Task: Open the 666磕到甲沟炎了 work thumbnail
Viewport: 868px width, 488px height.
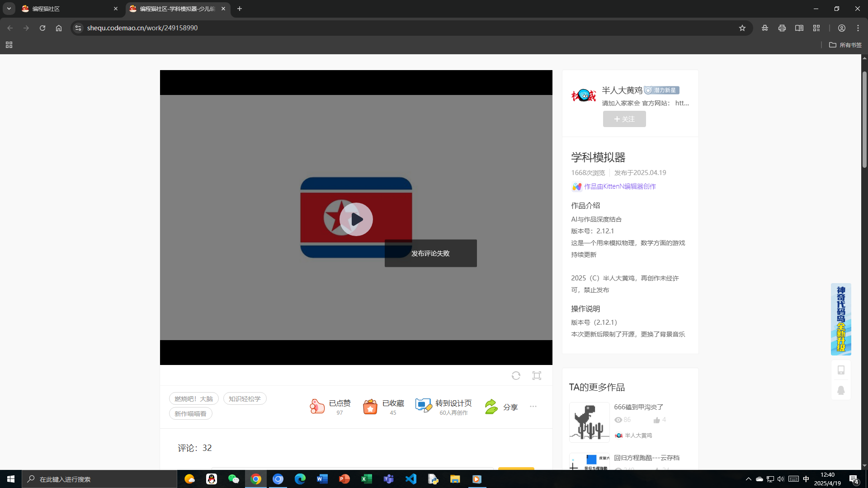Action: (590, 422)
